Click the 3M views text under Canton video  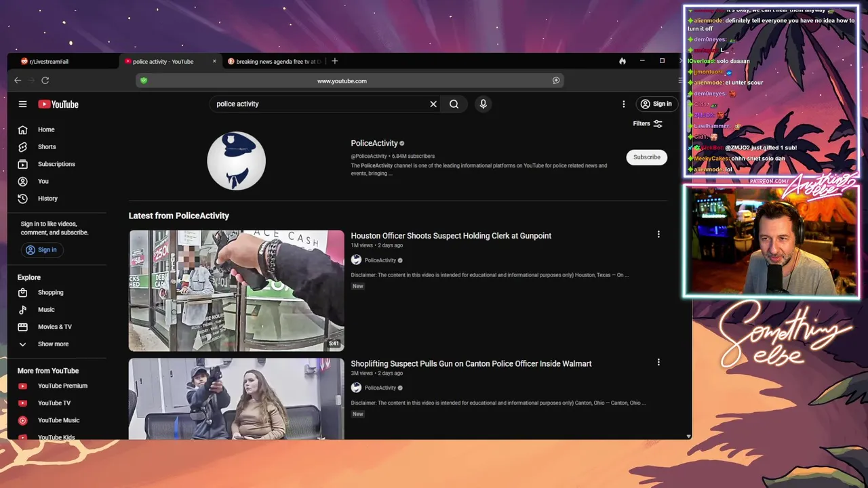click(362, 373)
